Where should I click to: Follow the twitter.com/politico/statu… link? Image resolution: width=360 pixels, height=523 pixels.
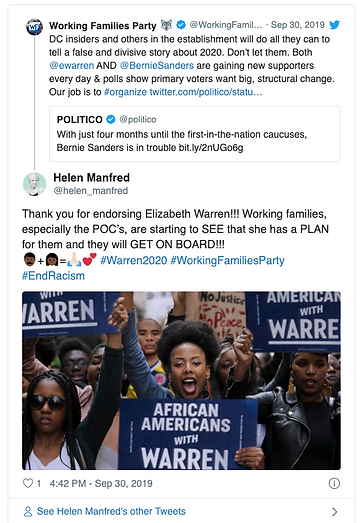click(206, 92)
